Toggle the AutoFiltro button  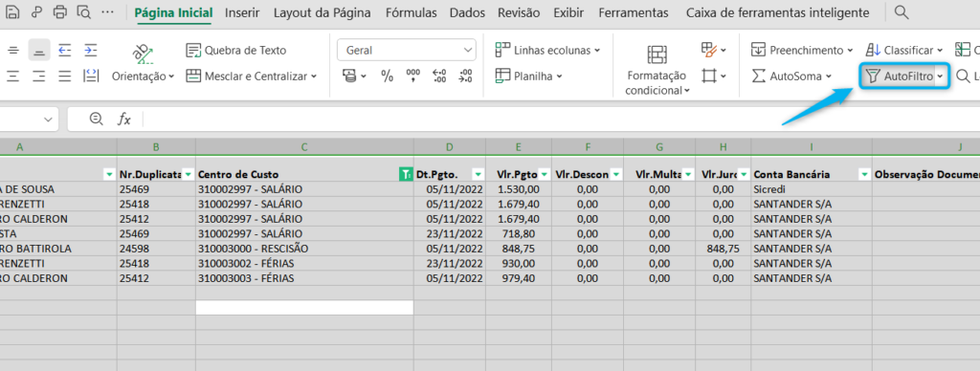click(x=904, y=76)
